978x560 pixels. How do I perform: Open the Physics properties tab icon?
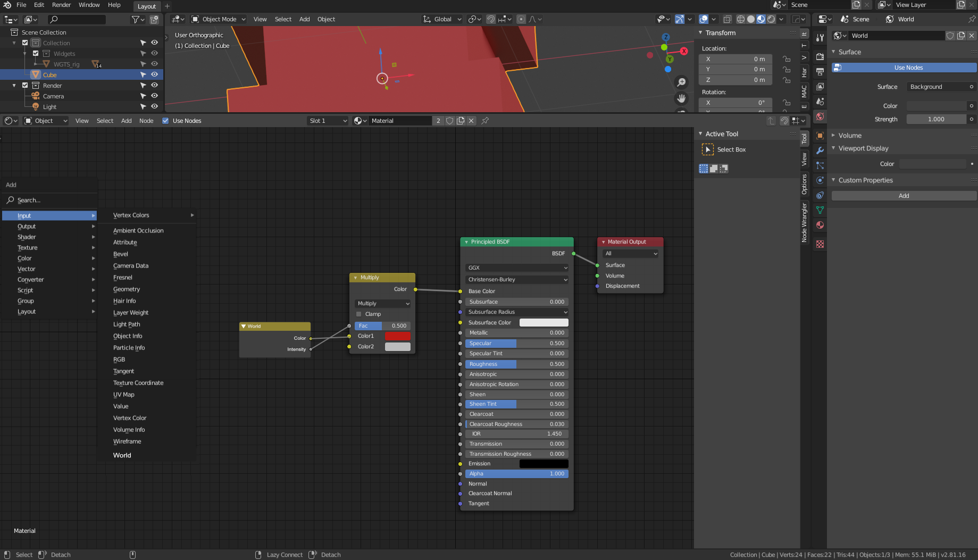(820, 180)
